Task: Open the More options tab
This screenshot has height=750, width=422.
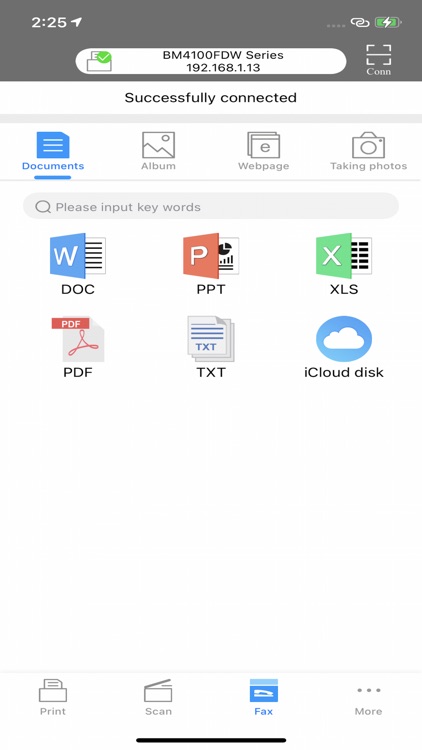Action: 368,700
